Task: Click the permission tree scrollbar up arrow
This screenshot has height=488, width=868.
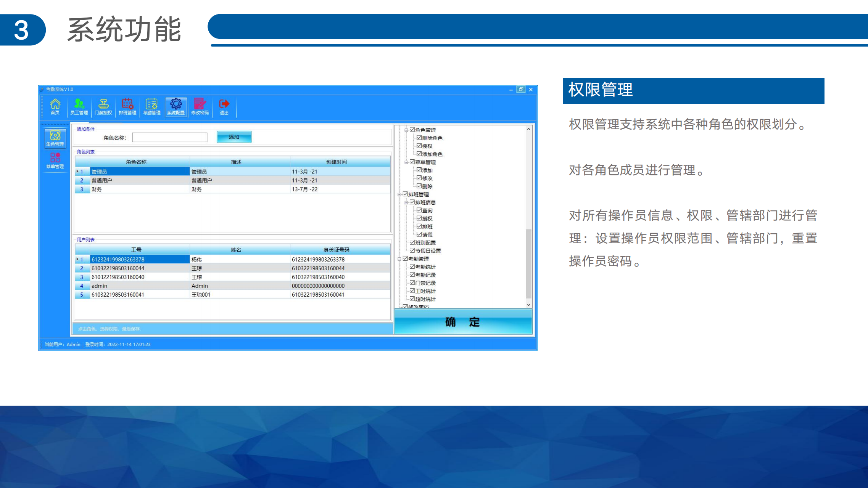Action: [x=528, y=129]
